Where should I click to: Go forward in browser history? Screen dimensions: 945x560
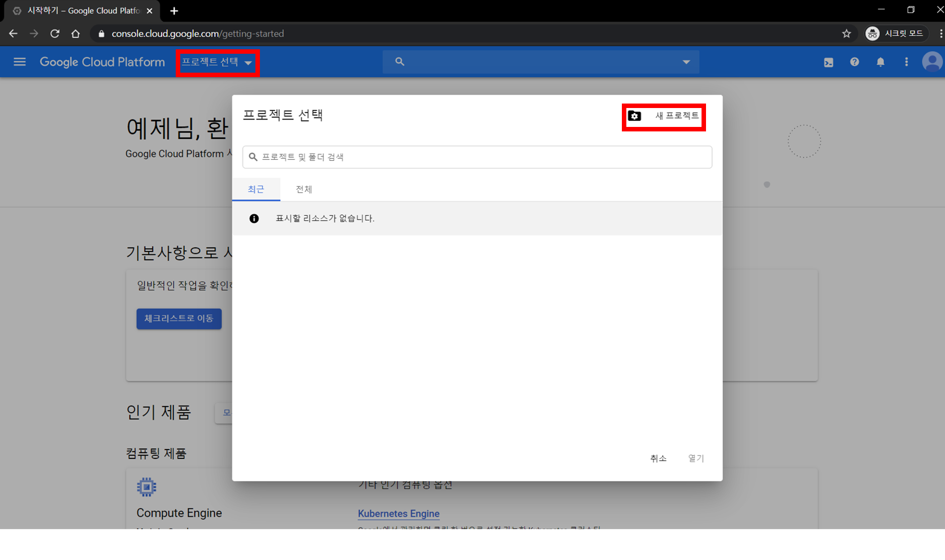tap(34, 33)
